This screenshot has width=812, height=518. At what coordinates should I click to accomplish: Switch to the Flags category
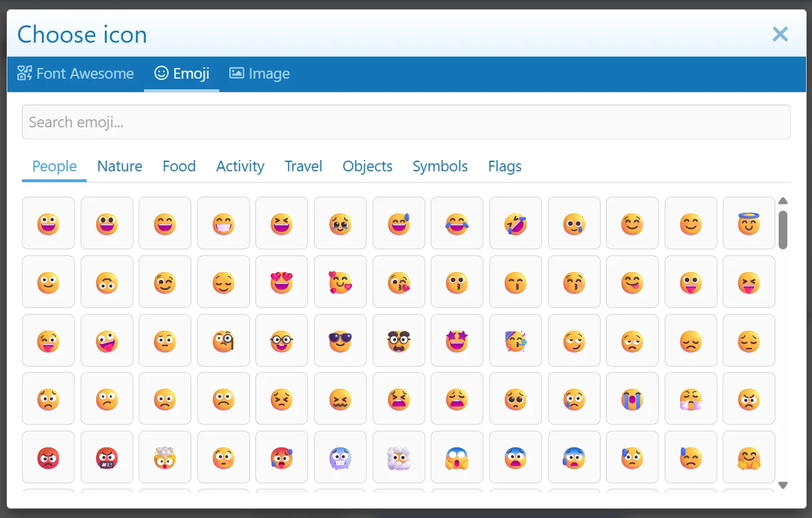click(505, 166)
